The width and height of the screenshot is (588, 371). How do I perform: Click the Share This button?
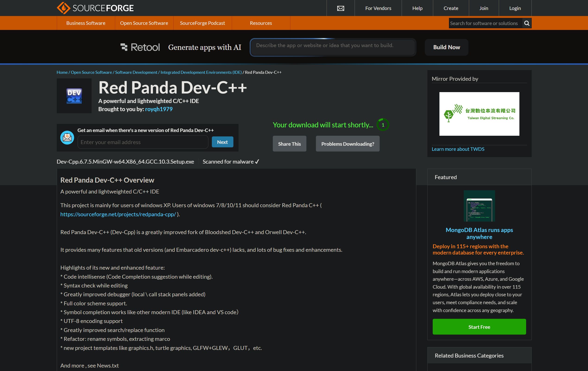[289, 144]
